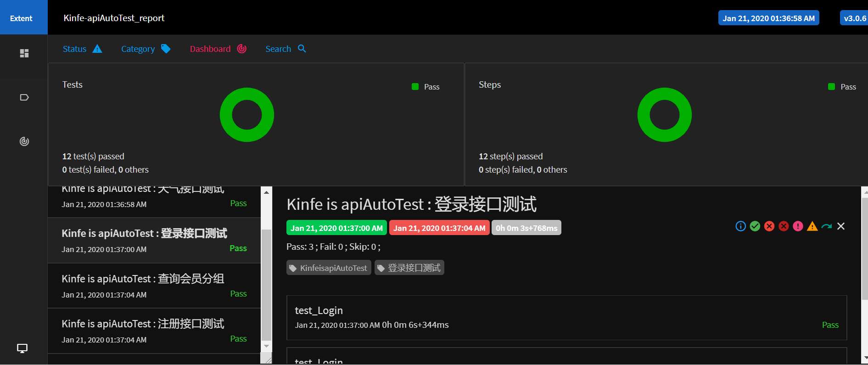Click test list scrollbar up arrow
The height and width of the screenshot is (365, 868).
point(266,192)
